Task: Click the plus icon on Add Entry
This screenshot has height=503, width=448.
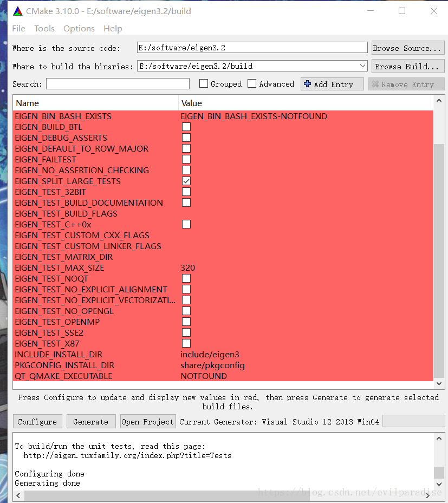Action: coord(307,84)
